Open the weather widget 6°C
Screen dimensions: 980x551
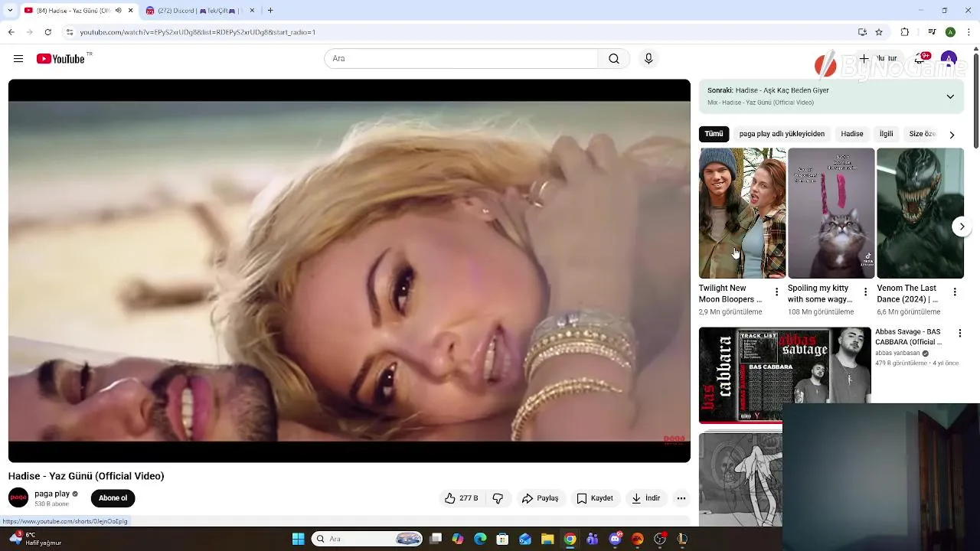pos(34,539)
